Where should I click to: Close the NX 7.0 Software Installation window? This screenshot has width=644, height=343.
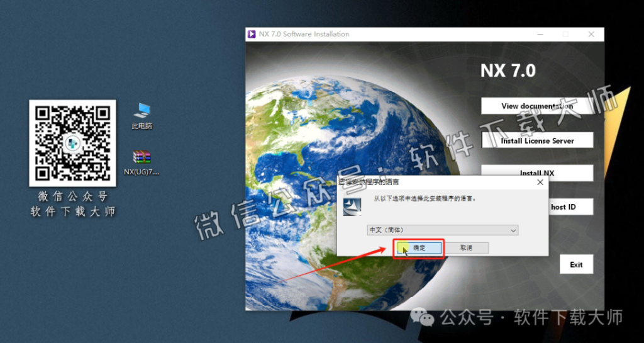(x=591, y=34)
